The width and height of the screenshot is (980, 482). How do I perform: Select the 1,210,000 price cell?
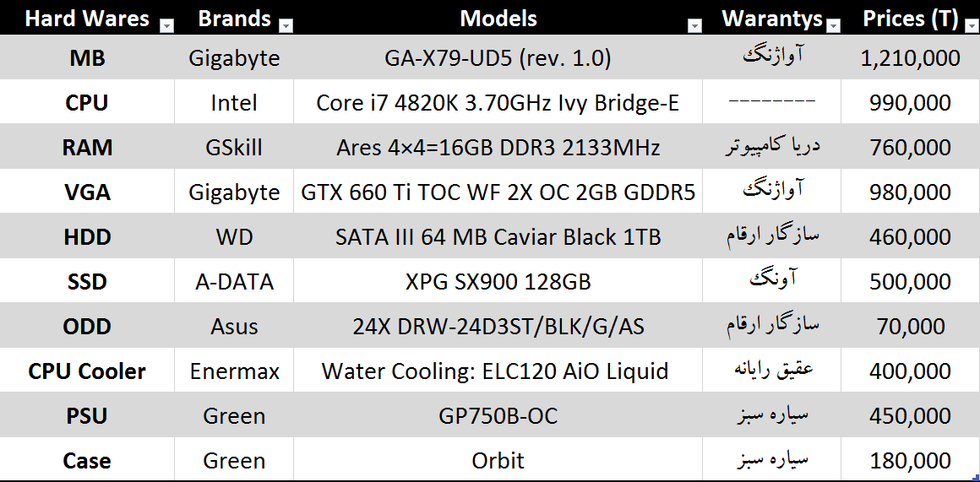910,58
